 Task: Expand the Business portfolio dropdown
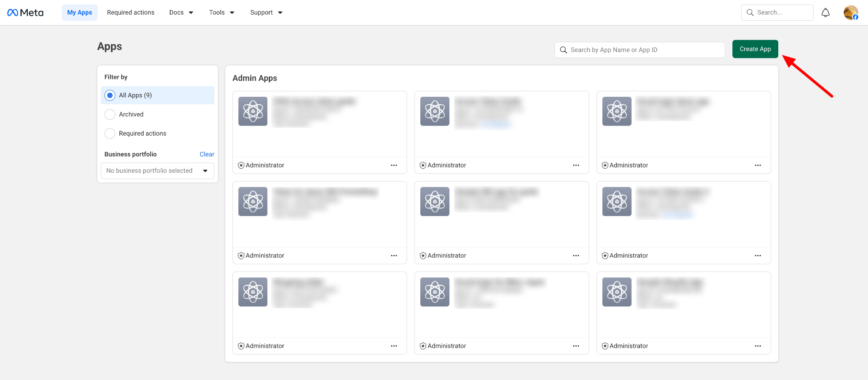coord(157,171)
